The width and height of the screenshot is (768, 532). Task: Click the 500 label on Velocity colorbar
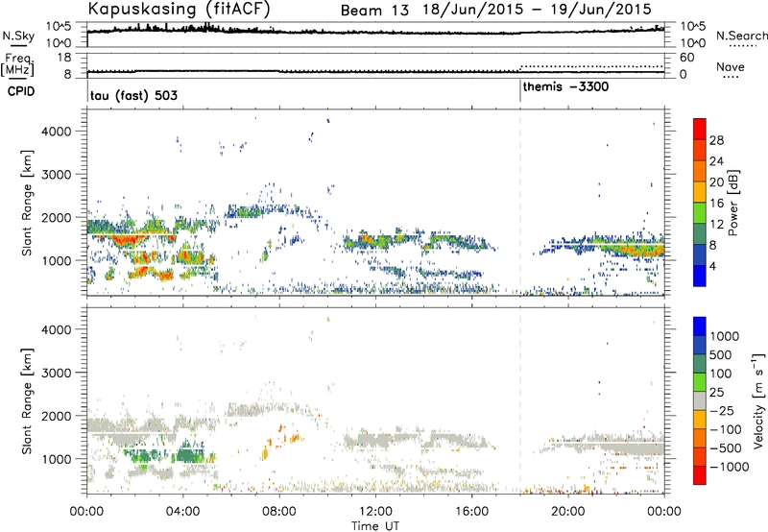(721, 355)
